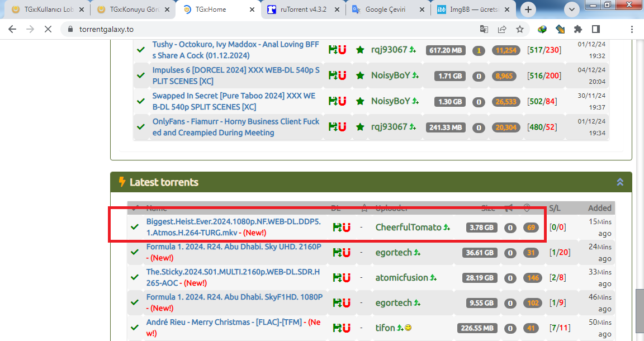Image resolution: width=644 pixels, height=341 pixels.
Task: Open the tab search dropdown
Action: (571, 10)
